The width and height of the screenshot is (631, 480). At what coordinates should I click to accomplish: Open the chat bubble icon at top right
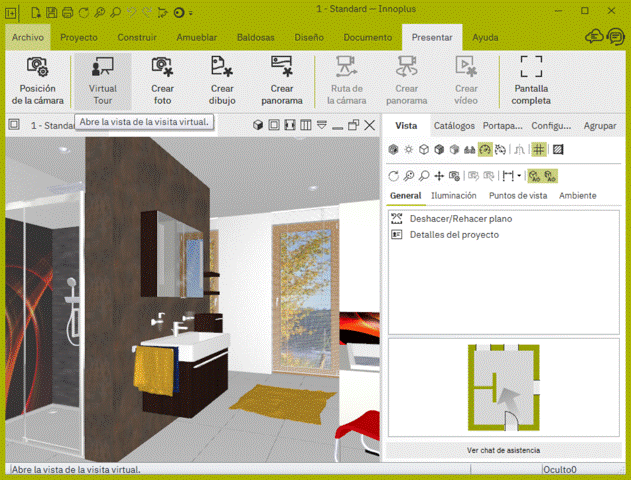coord(616,37)
